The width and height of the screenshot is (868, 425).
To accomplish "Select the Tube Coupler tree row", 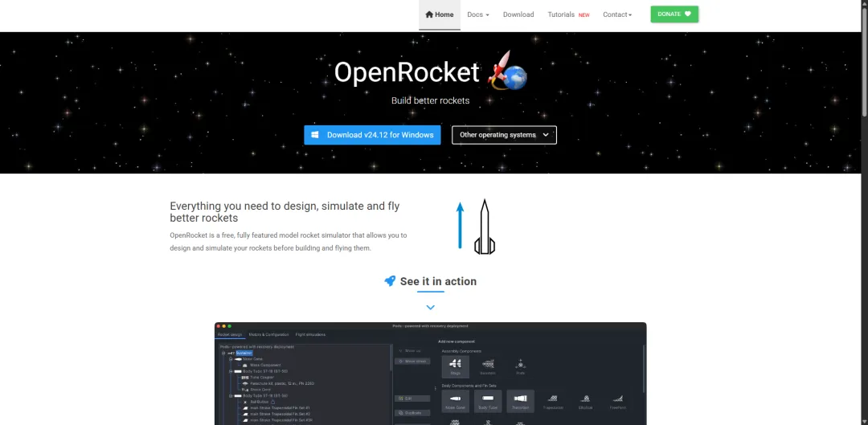I will [x=262, y=378].
